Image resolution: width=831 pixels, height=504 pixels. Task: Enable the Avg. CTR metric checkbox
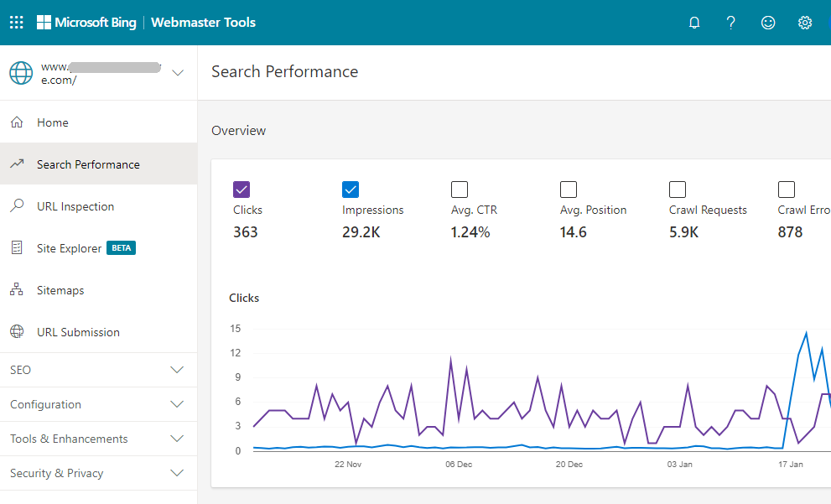[460, 190]
